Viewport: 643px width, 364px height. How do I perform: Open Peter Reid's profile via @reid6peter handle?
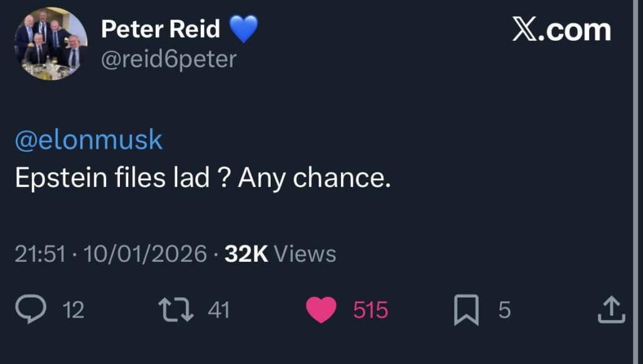167,60
